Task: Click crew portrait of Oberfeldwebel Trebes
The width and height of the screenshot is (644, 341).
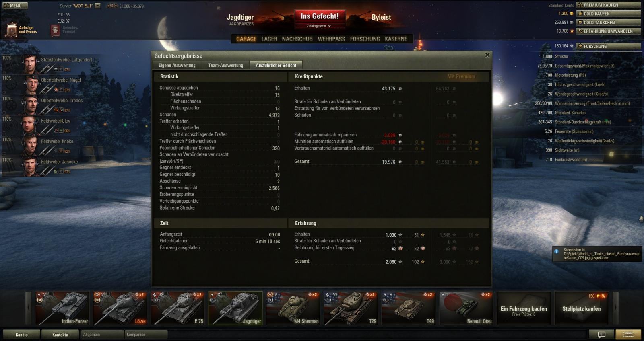Action: pyautogui.click(x=31, y=105)
